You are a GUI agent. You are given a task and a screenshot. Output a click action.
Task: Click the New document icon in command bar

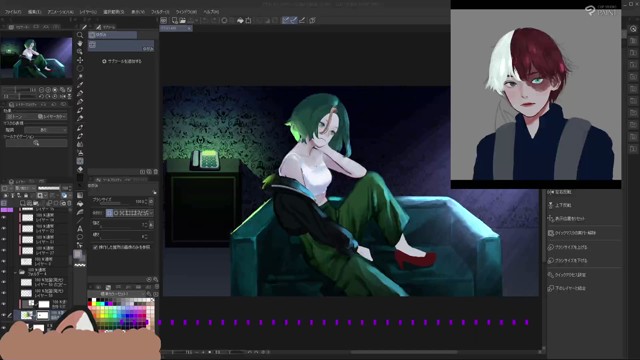(175, 20)
